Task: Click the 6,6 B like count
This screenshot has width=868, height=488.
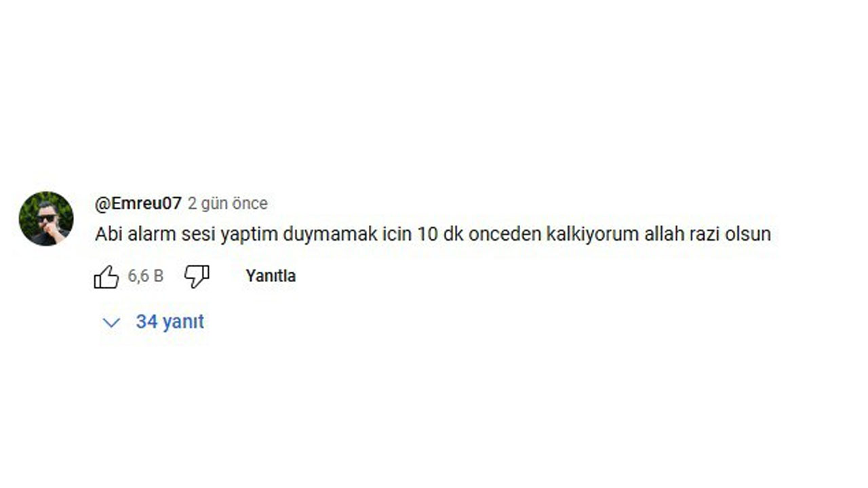Action: pos(146,276)
